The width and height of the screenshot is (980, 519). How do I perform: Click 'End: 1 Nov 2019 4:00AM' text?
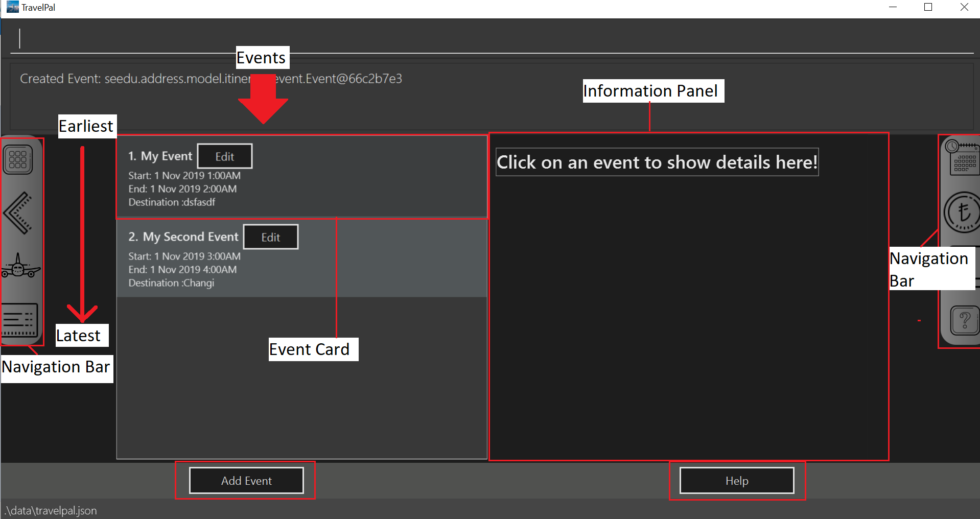(x=182, y=270)
